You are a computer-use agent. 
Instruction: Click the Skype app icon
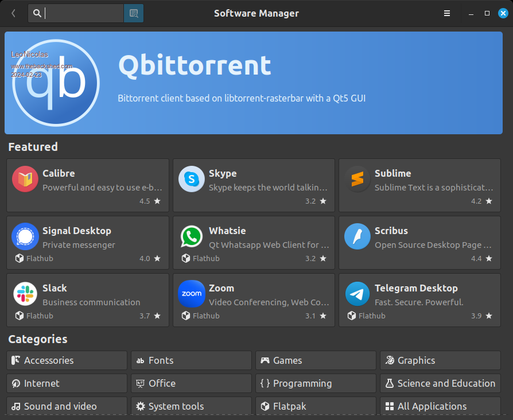(x=191, y=179)
